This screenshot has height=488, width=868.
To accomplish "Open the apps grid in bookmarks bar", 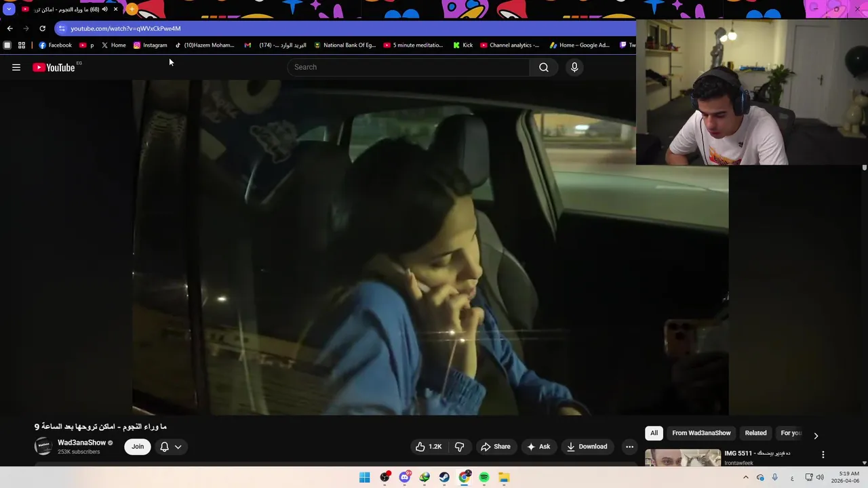I will 22,45.
